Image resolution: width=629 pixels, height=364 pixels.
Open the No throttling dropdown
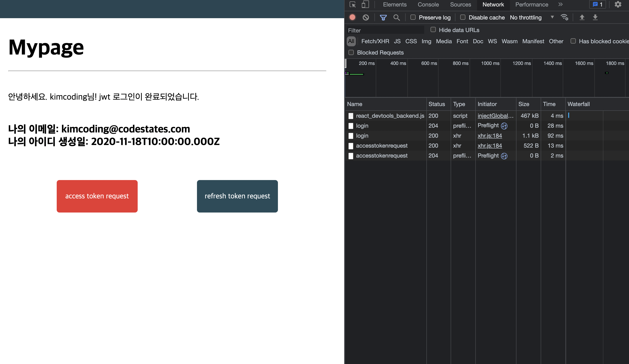point(532,18)
